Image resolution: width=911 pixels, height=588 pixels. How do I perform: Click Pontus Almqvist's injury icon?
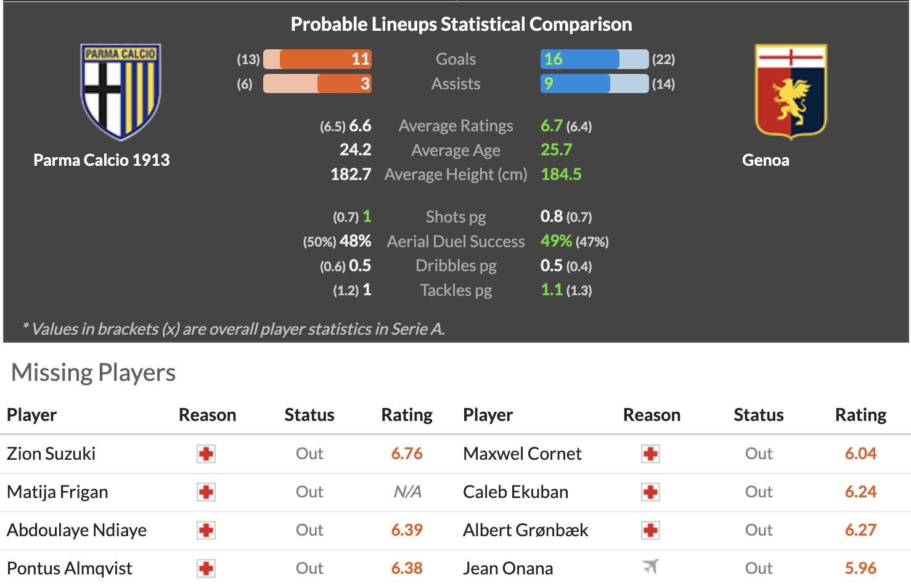(x=206, y=569)
